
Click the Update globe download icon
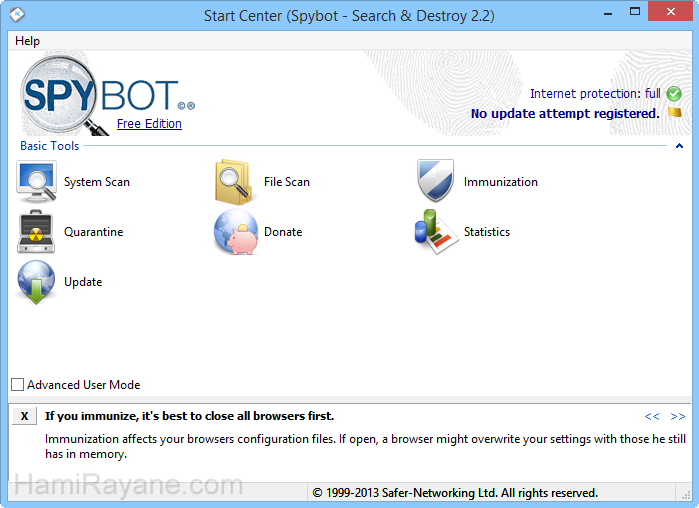(36, 282)
